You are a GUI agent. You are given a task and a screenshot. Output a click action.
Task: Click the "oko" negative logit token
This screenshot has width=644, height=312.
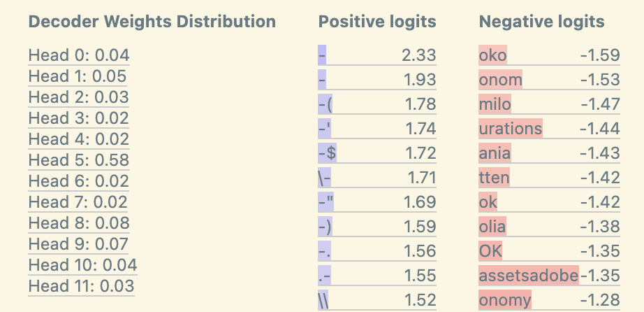click(x=493, y=55)
